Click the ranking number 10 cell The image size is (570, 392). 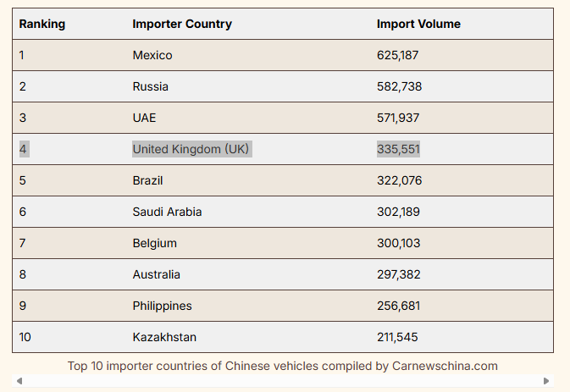25,337
